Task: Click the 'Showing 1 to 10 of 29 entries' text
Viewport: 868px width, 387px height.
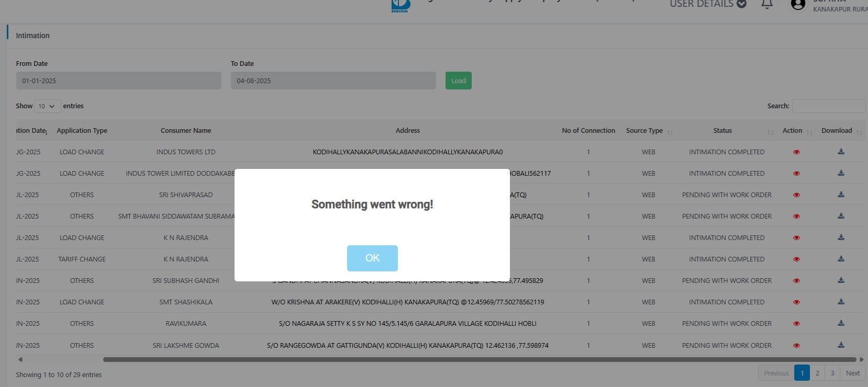Action: pyautogui.click(x=59, y=375)
